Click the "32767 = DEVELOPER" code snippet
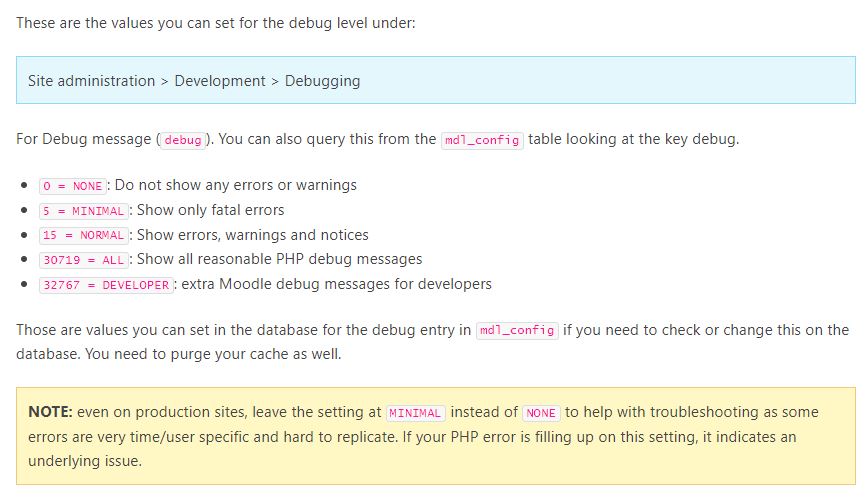Screen dimensions: 868x499 (x=105, y=285)
